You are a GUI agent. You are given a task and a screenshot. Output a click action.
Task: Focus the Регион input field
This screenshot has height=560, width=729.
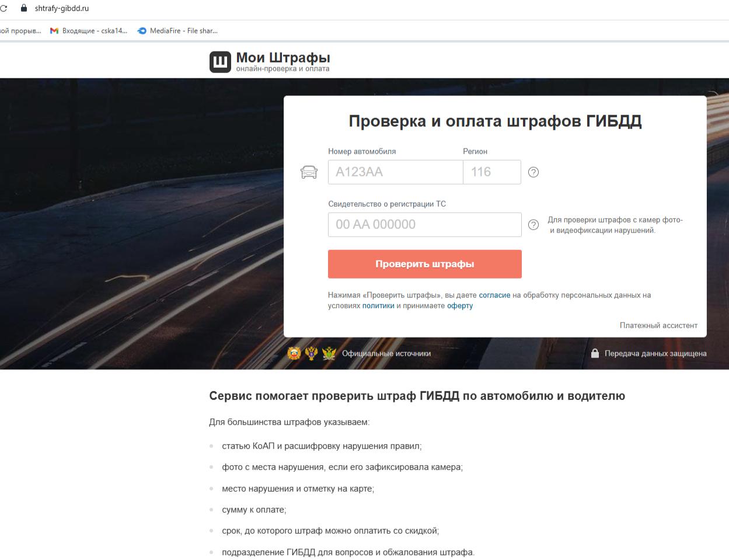point(492,172)
